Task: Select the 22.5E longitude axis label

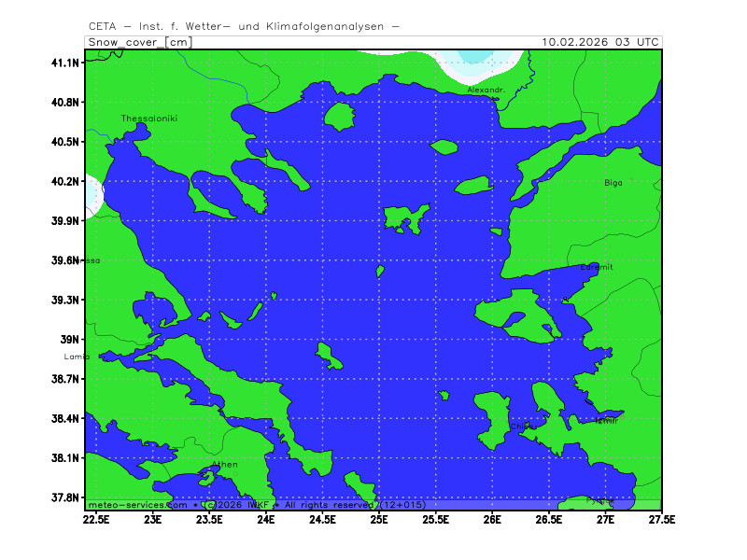Action: pyautogui.click(x=97, y=518)
